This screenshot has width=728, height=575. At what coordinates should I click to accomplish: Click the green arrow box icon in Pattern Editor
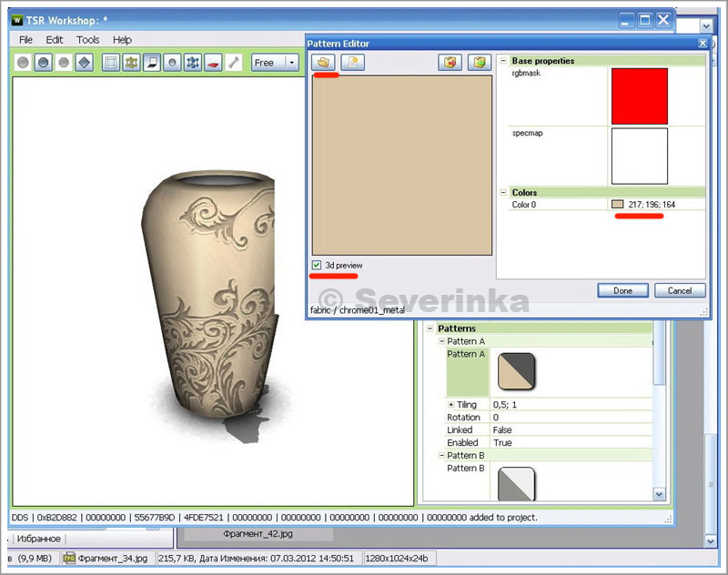[479, 63]
